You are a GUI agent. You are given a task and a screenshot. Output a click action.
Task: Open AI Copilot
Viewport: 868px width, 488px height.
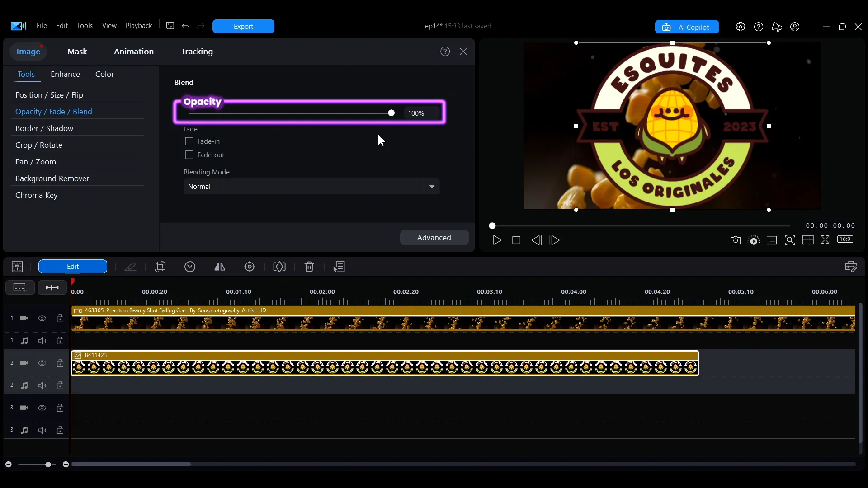pos(687,27)
